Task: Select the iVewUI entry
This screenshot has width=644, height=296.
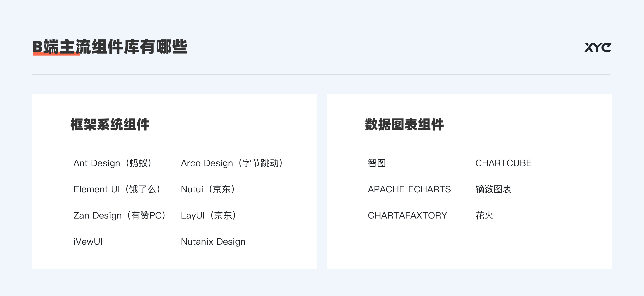Action: pos(88,241)
